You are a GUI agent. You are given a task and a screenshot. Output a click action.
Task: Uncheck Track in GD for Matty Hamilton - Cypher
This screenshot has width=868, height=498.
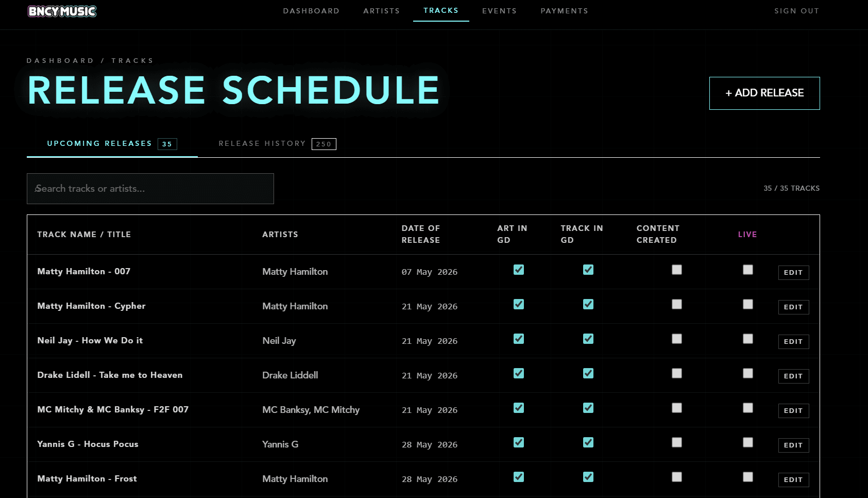pos(588,304)
